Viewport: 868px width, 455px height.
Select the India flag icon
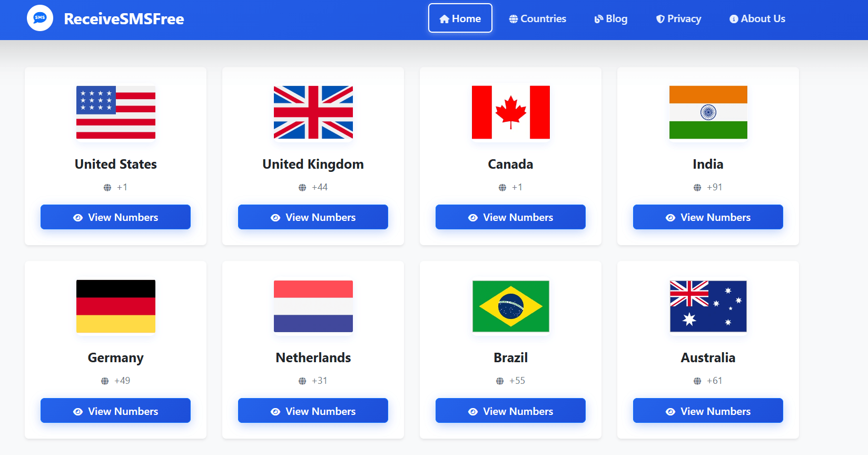(x=708, y=112)
